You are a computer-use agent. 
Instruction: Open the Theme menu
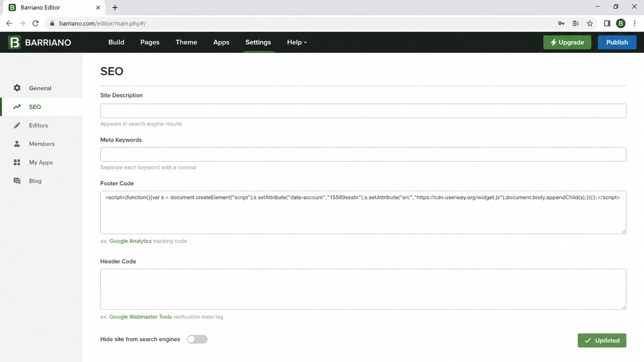(x=186, y=42)
